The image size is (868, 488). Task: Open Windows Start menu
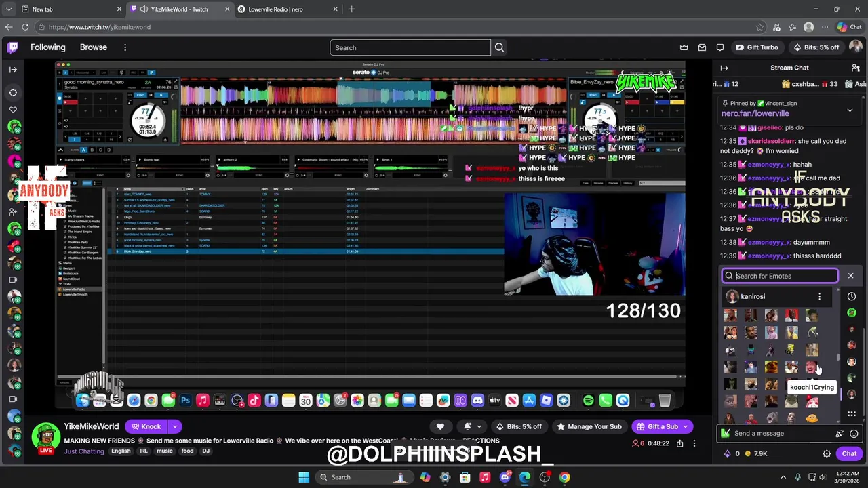[304, 477]
